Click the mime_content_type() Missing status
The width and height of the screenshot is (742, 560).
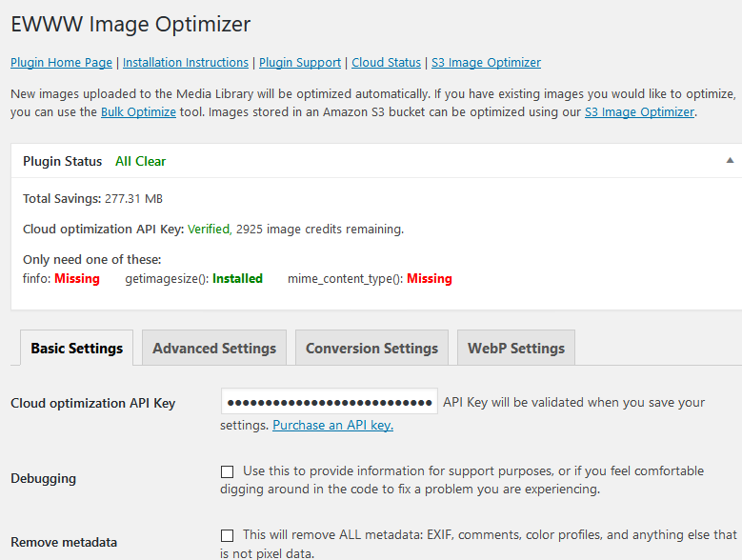click(x=370, y=279)
